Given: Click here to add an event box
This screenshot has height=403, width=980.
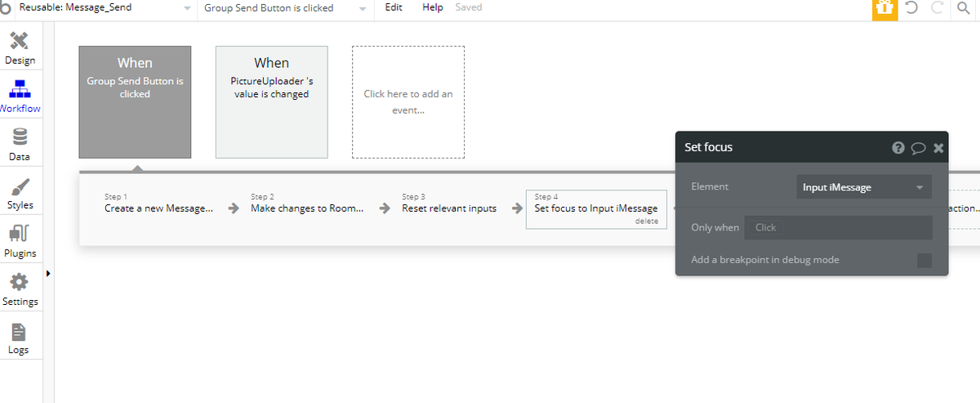Looking at the screenshot, I should 408,102.
